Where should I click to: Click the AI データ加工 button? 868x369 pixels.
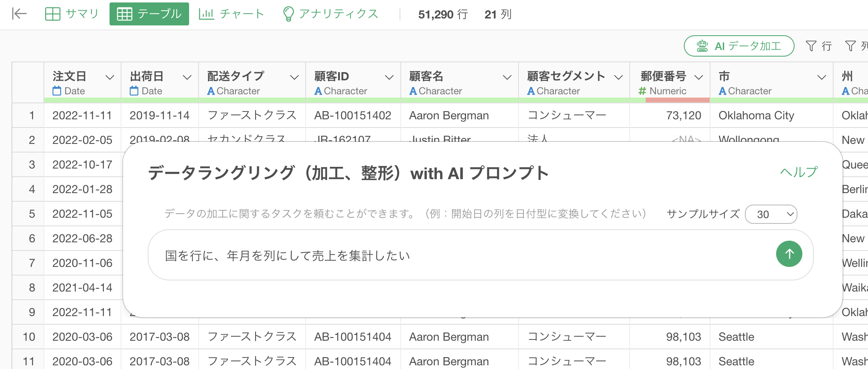point(739,46)
